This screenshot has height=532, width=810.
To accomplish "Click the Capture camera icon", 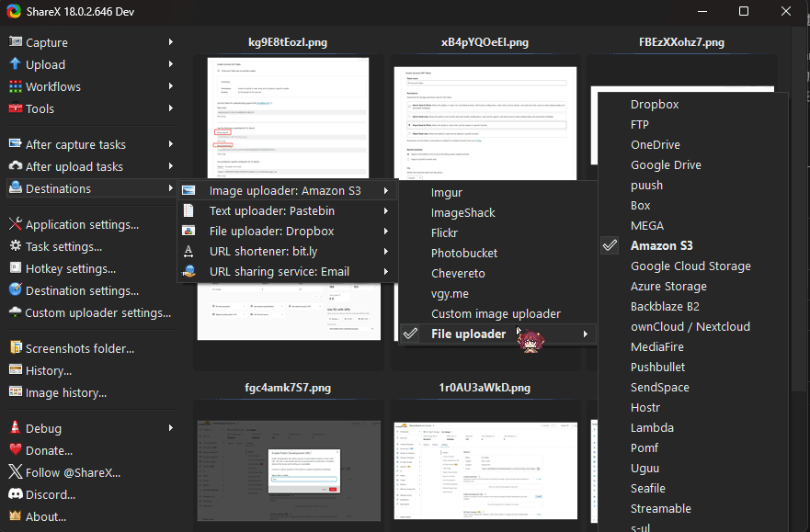I will coord(16,42).
